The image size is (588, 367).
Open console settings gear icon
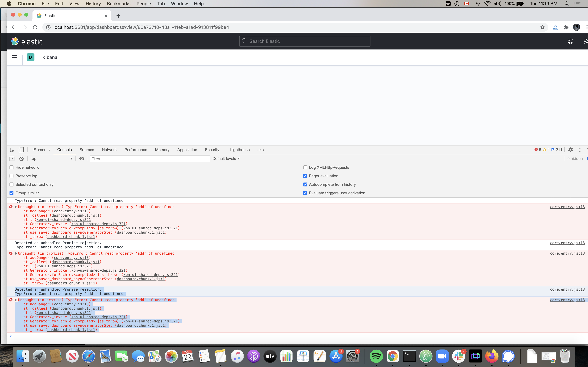[x=570, y=150]
